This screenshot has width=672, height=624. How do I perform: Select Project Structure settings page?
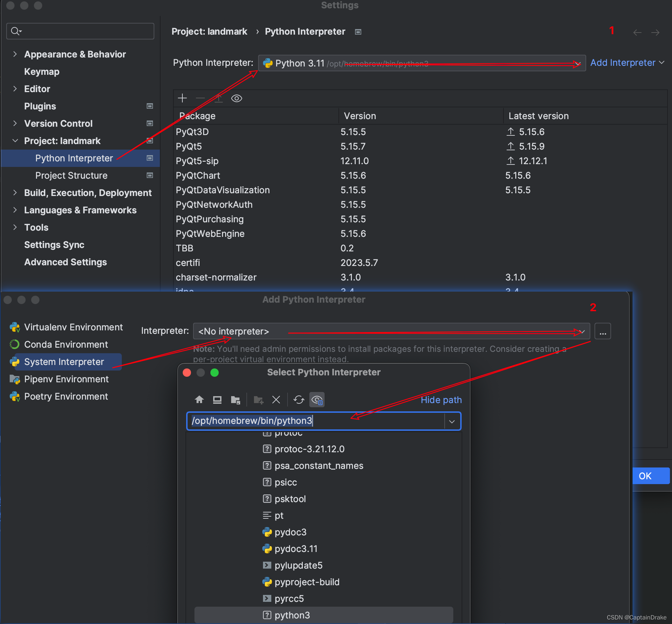coord(71,176)
